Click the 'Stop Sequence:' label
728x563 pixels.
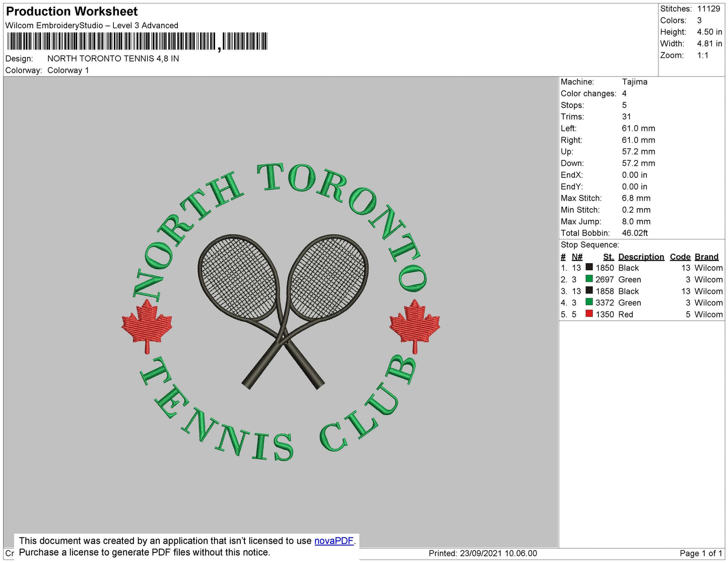pyautogui.click(x=590, y=244)
